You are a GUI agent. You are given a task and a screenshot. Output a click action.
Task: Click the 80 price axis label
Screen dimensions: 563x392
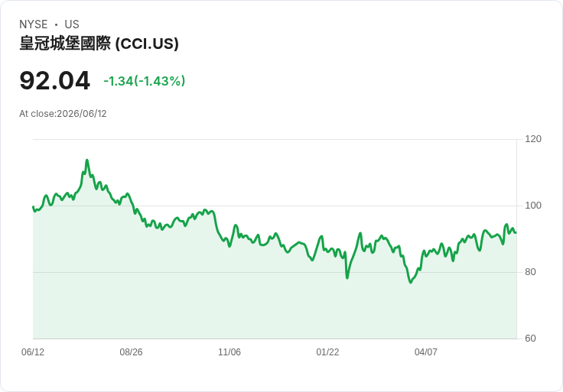click(530, 272)
